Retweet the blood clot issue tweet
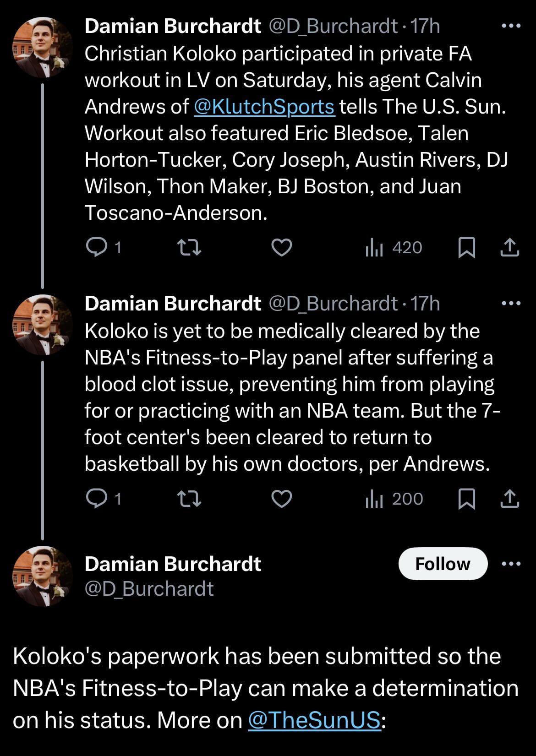536x756 pixels. click(x=189, y=499)
